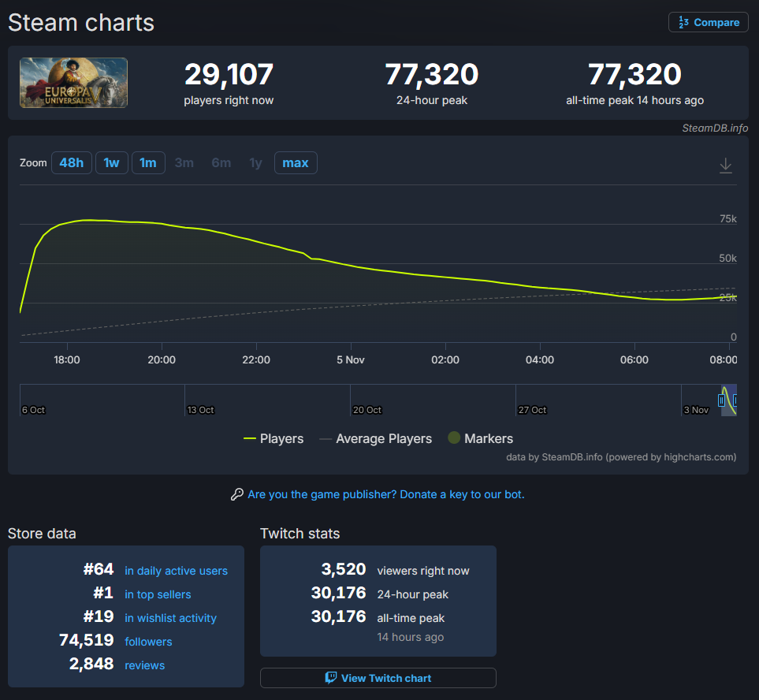Toggle the Markers legend item
The width and height of the screenshot is (759, 700).
[488, 439]
